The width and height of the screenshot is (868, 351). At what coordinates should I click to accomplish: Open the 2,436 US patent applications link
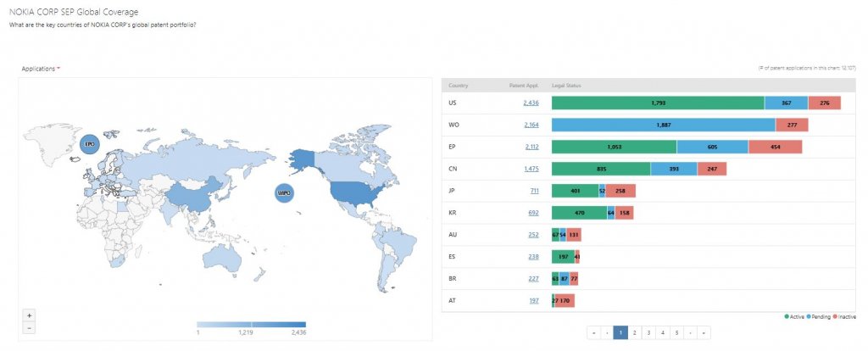point(531,103)
